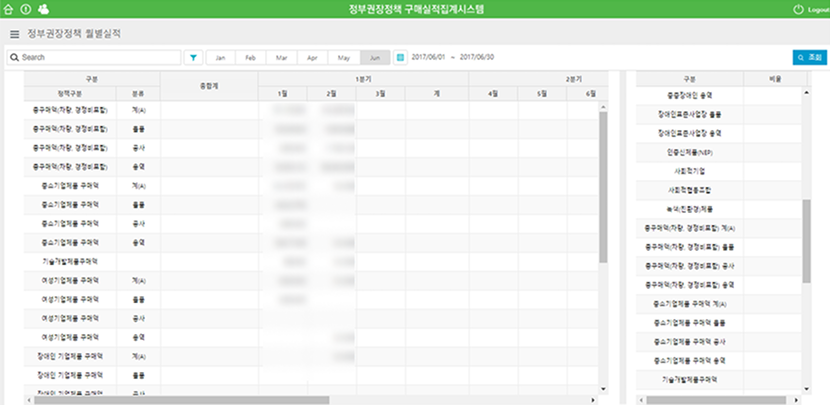Click the 2월 column header
The height and width of the screenshot is (405, 830).
[x=331, y=94]
